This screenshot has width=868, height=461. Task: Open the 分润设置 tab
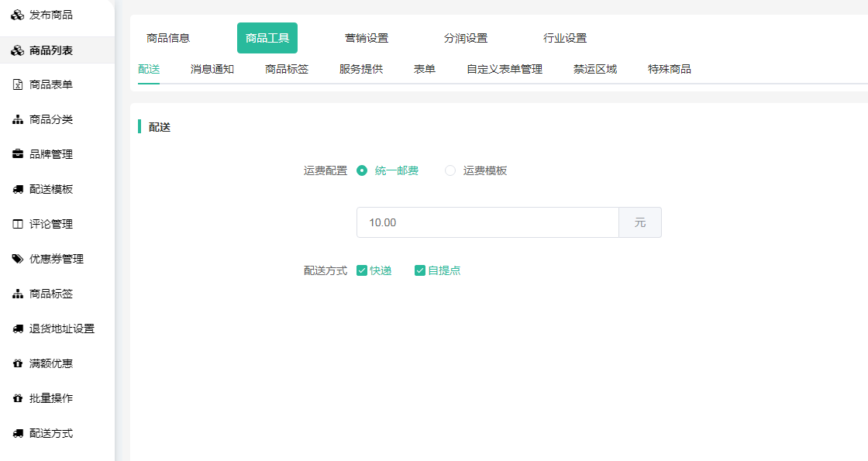pos(466,38)
